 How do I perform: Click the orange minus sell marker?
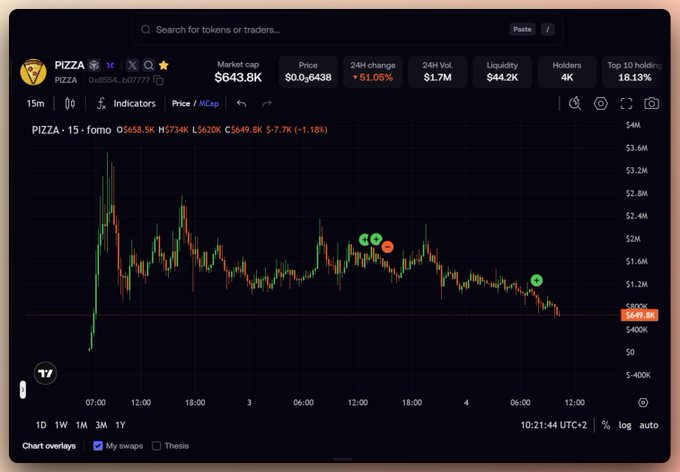387,247
